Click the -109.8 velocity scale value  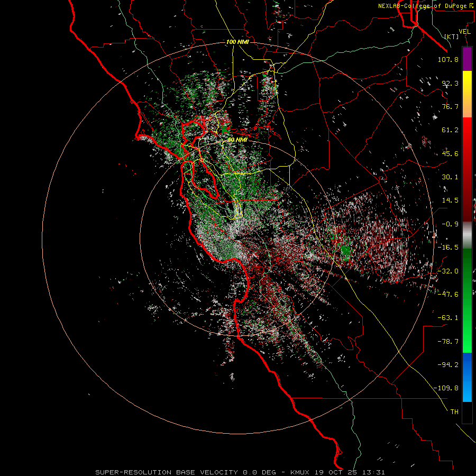(446, 388)
